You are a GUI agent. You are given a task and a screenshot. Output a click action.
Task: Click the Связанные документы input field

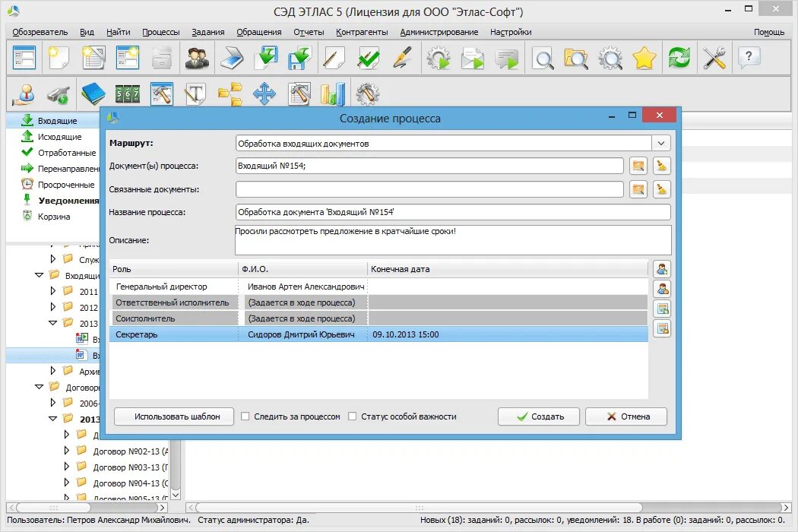point(429,189)
